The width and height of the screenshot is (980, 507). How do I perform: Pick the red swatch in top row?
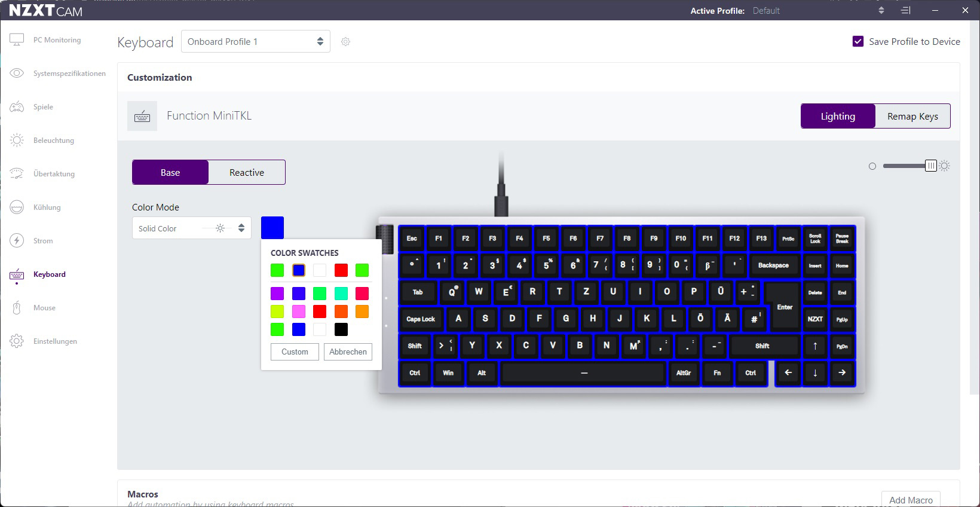pos(341,270)
